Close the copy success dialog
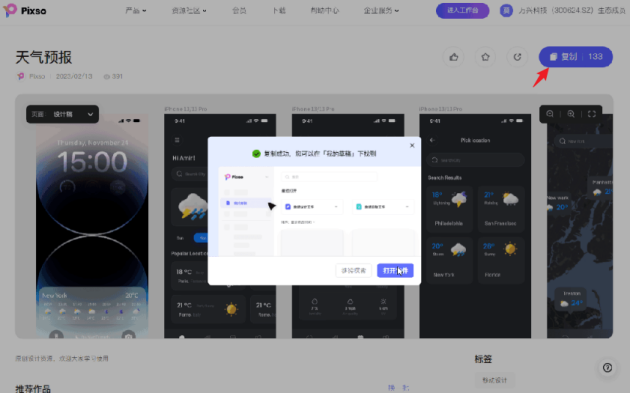 click(x=412, y=145)
